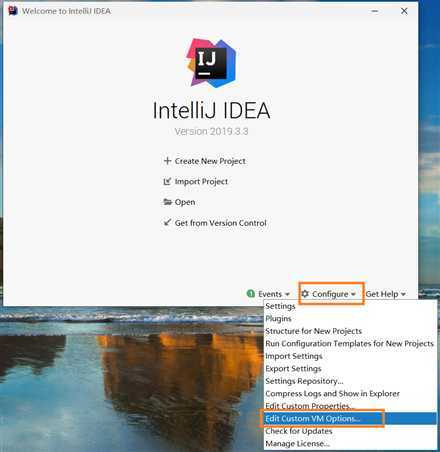The image size is (440, 452).
Task: Select Edit Custom VM Options...
Action: (350, 419)
